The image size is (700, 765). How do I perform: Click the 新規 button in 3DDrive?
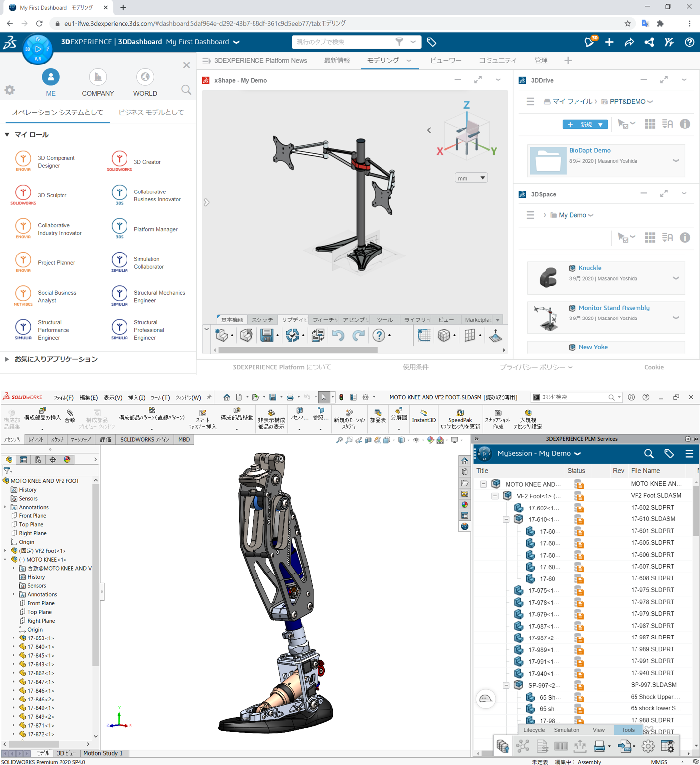(584, 124)
